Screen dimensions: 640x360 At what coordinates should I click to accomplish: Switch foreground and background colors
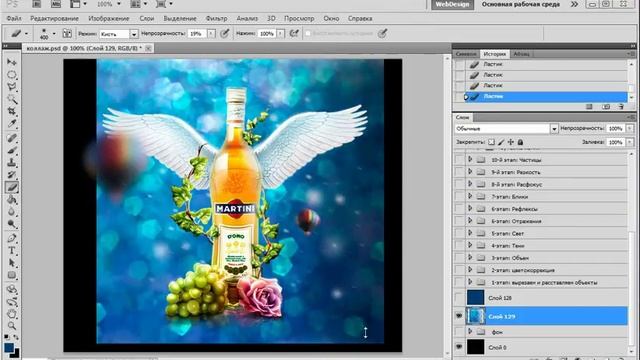16,338
